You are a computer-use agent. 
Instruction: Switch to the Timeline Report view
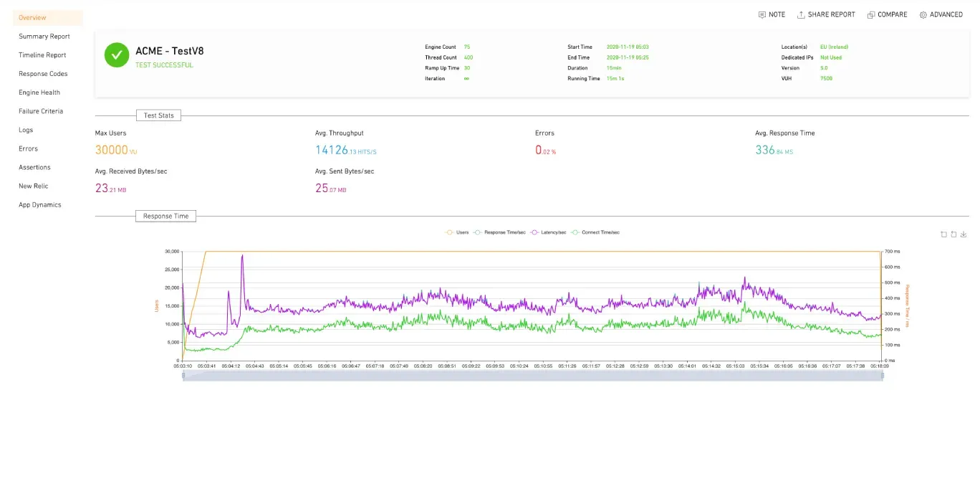pos(43,54)
